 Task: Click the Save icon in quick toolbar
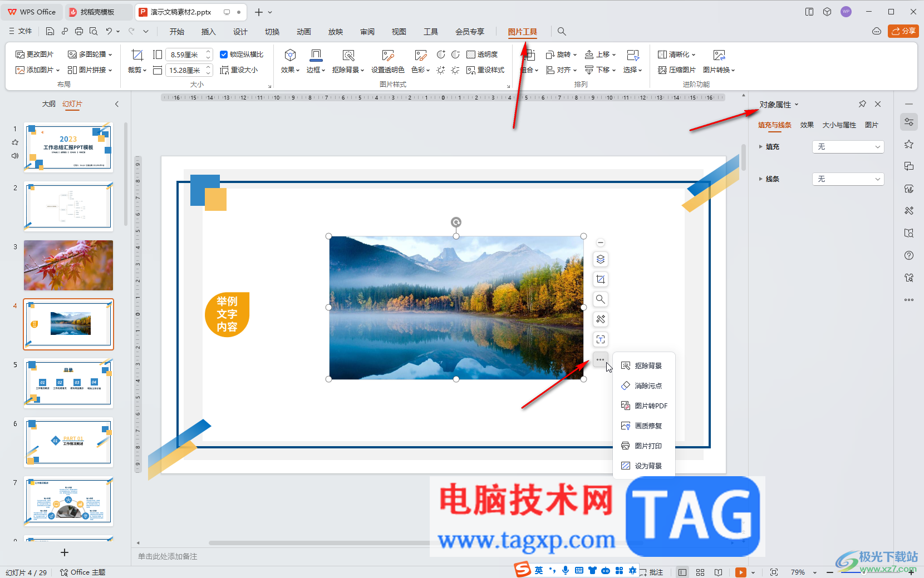click(50, 32)
